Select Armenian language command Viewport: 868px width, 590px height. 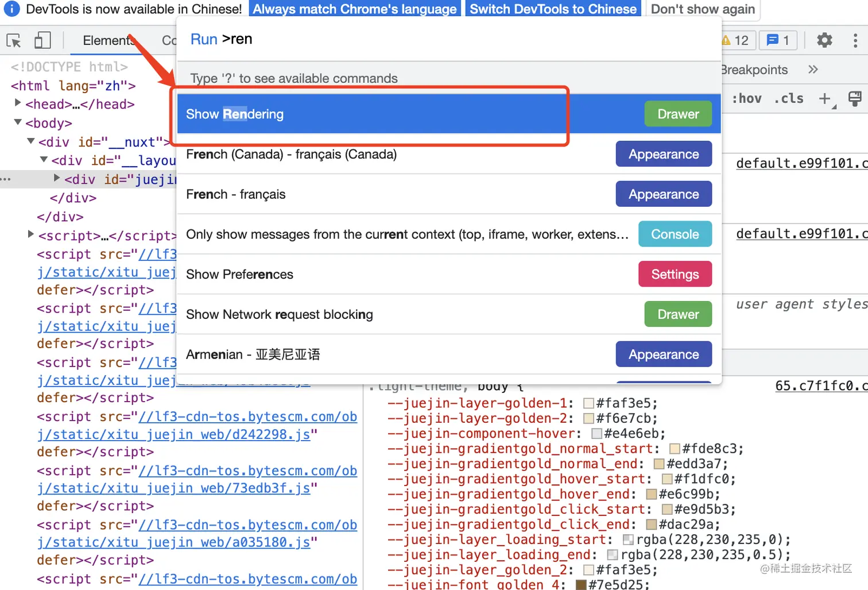[x=449, y=354]
